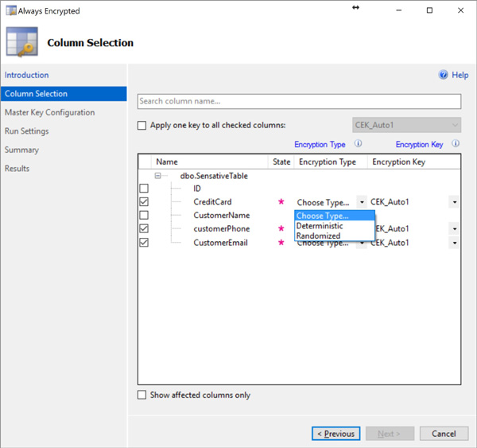Check the ID column checkbox
Image resolution: width=477 pixels, height=448 pixels.
(x=144, y=189)
